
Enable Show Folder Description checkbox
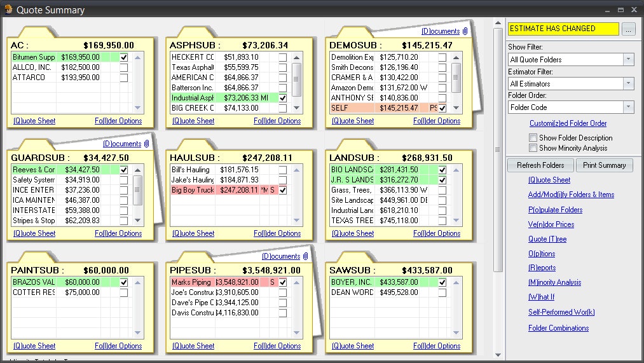pos(533,138)
